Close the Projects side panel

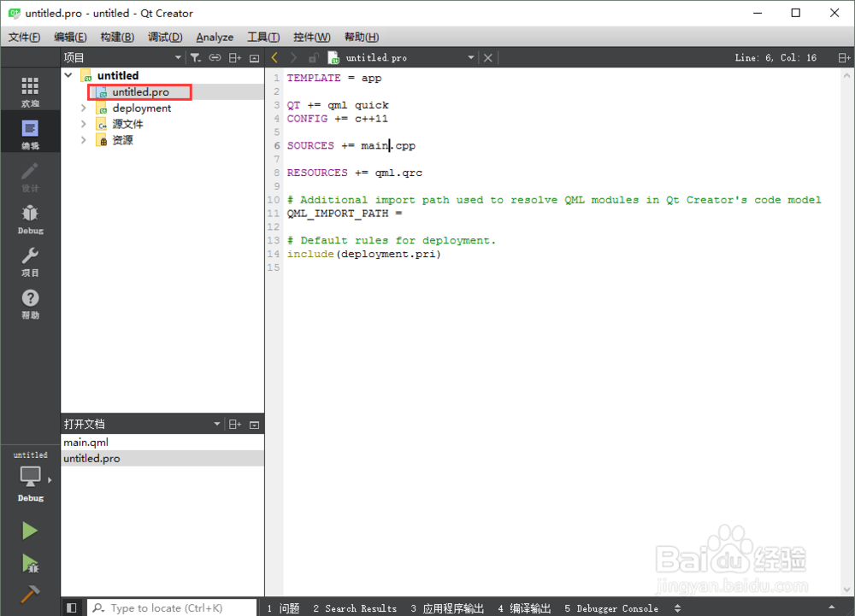pos(254,58)
